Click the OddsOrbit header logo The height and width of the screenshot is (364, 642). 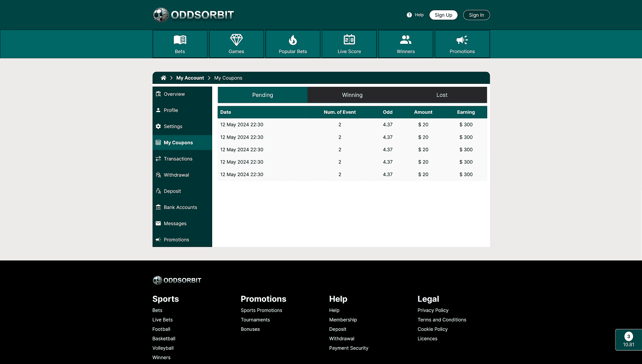193,15
